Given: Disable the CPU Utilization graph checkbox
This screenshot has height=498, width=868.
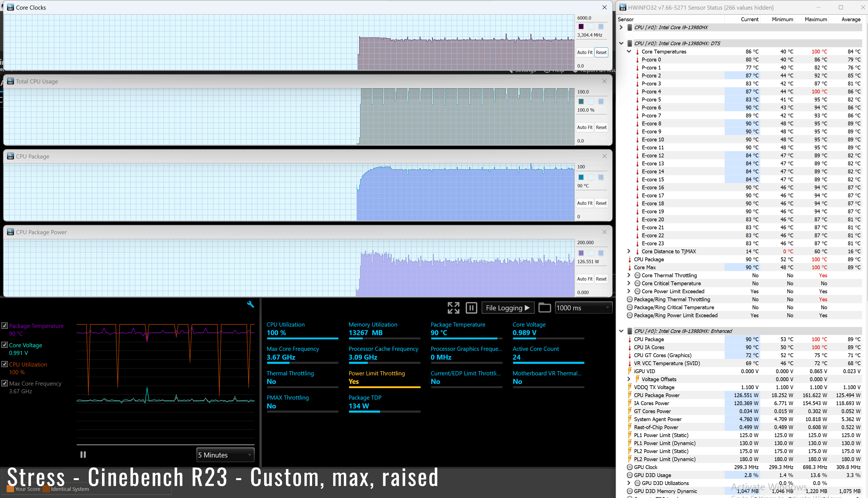Looking at the screenshot, I should [5, 364].
